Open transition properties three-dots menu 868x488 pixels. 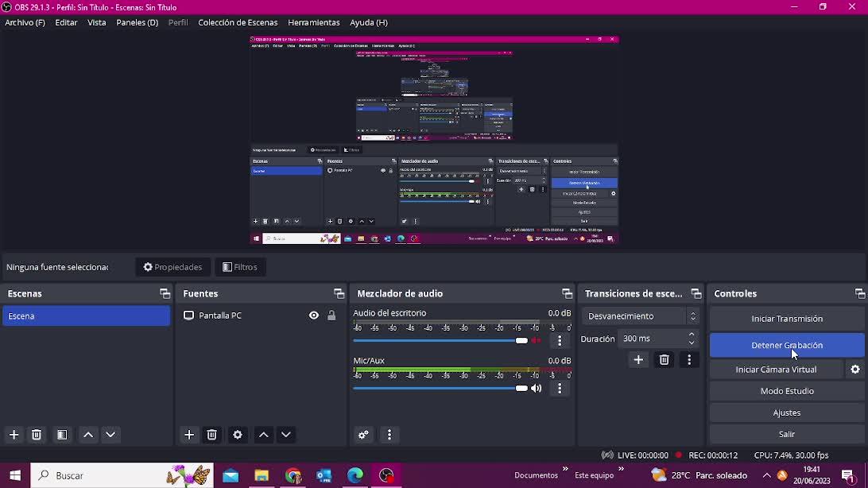tap(689, 360)
